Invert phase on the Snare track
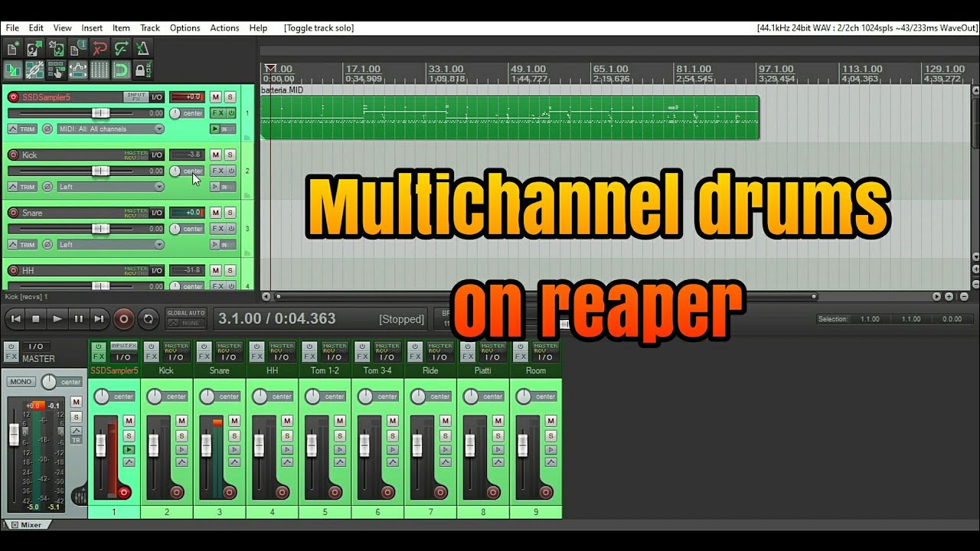 (x=47, y=245)
